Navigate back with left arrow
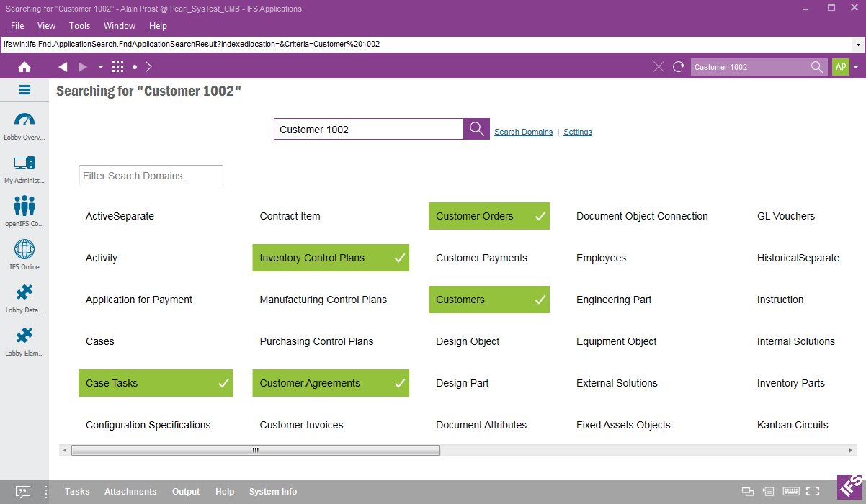Screen dimensions: 866x504 click(x=63, y=67)
